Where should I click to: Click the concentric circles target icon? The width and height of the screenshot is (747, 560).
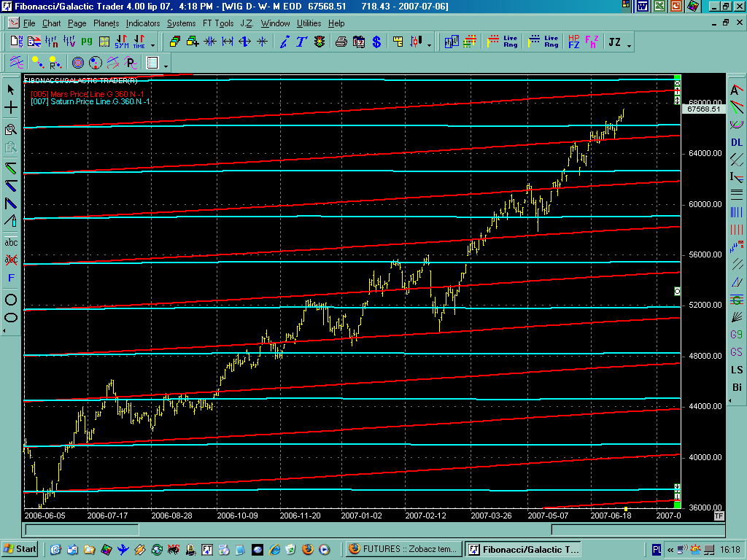pos(77,63)
